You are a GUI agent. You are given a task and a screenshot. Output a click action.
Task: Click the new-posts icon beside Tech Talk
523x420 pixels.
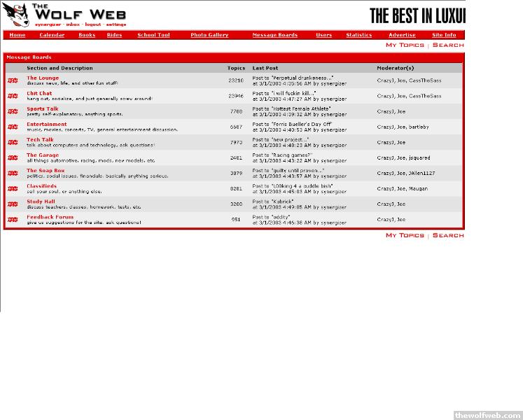coord(13,142)
